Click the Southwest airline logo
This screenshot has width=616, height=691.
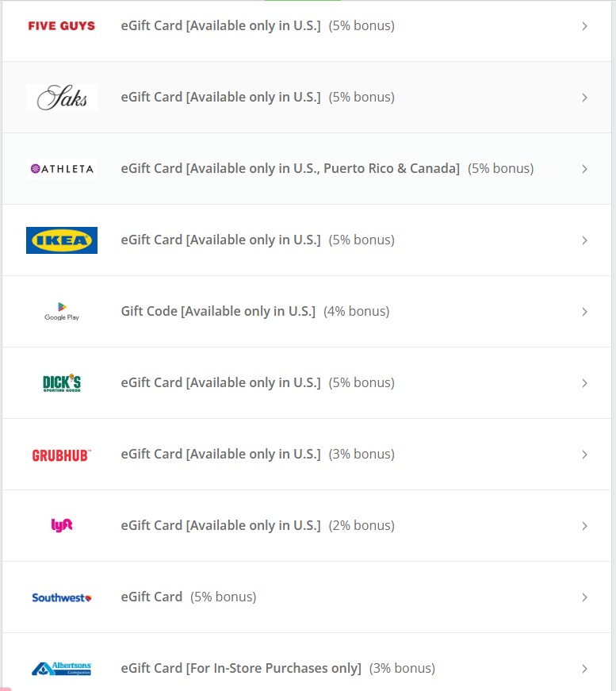(62, 597)
